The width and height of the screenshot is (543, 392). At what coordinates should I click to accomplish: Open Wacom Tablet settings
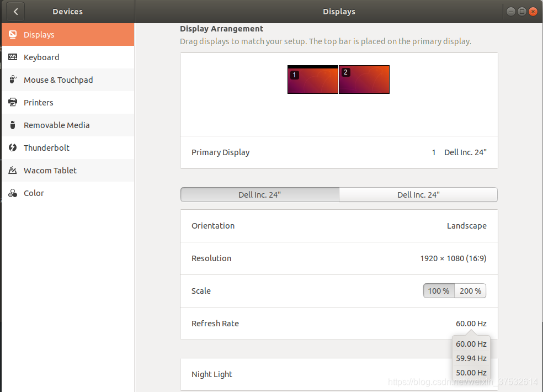[68, 171]
